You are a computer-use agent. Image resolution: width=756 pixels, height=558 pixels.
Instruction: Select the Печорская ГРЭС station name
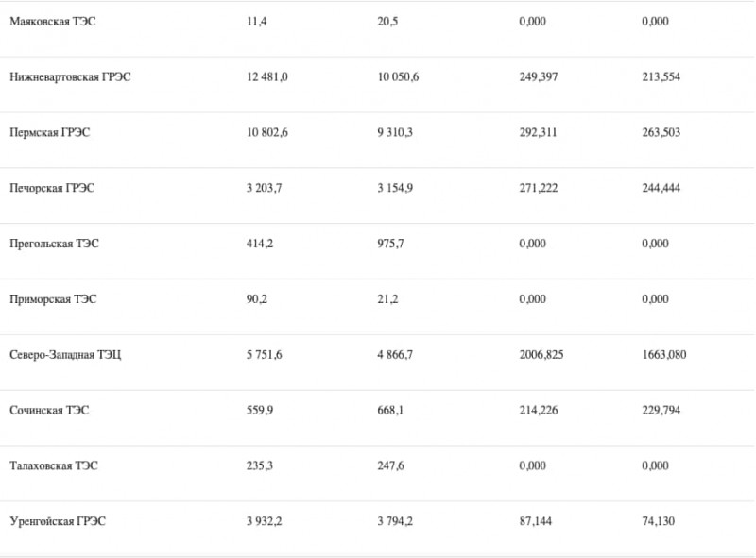52,189
